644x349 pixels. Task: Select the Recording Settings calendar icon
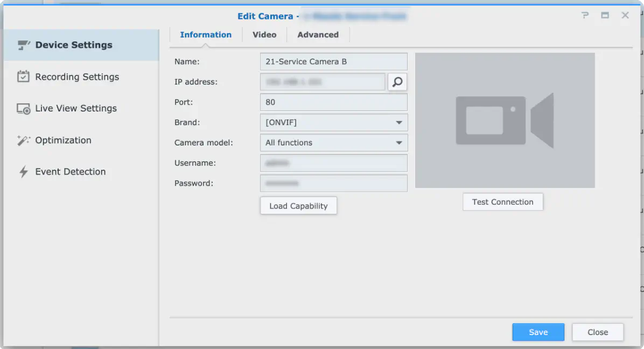[x=23, y=76]
